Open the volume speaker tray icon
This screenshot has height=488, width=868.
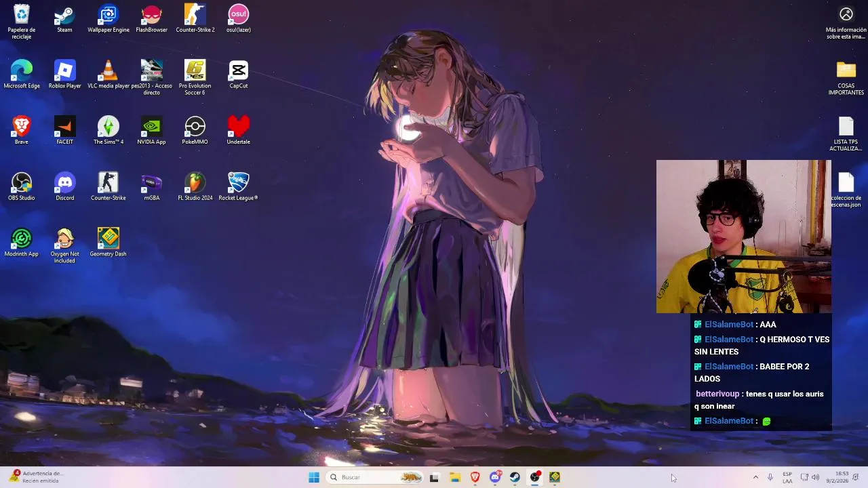click(x=815, y=477)
